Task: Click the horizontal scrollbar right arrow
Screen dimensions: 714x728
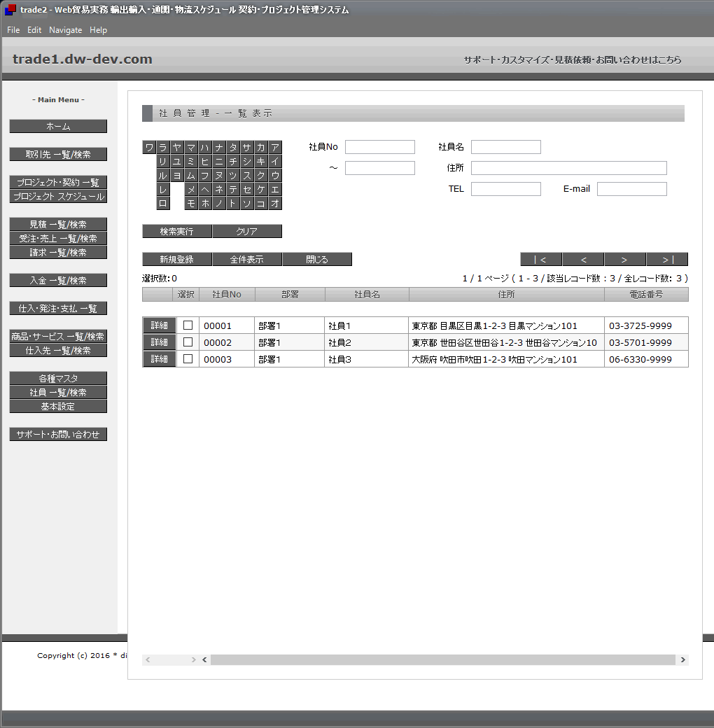Action: tap(683, 659)
